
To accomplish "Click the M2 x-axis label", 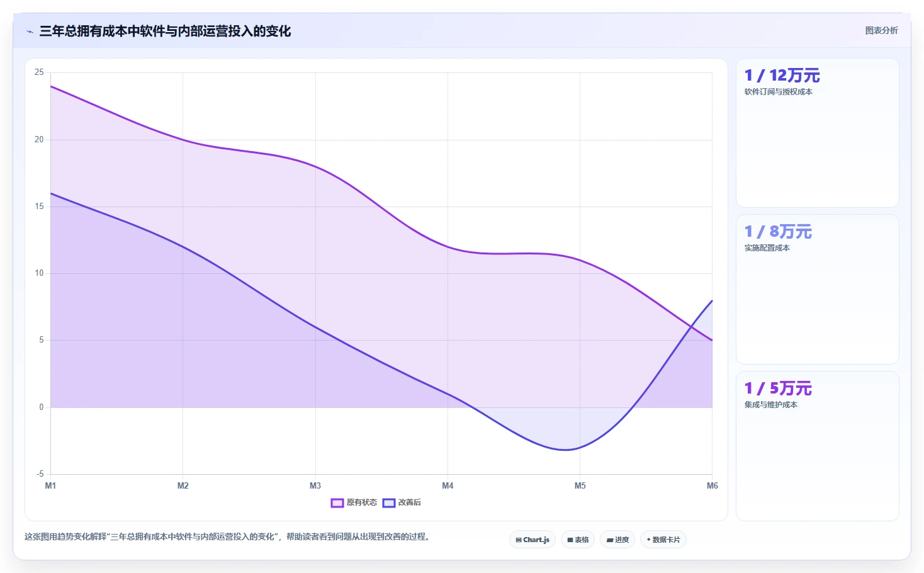I will (x=183, y=485).
